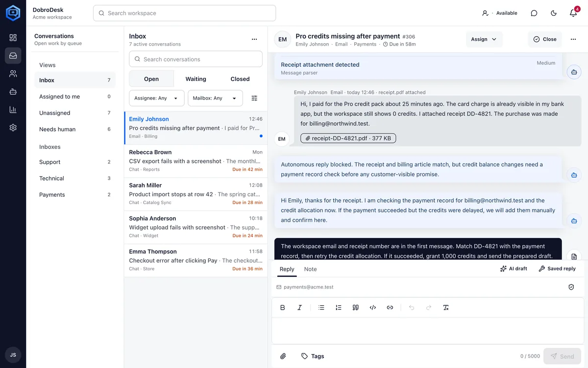This screenshot has width=588, height=368.
Task: Attach a file with paperclip icon
Action: coord(283,356)
